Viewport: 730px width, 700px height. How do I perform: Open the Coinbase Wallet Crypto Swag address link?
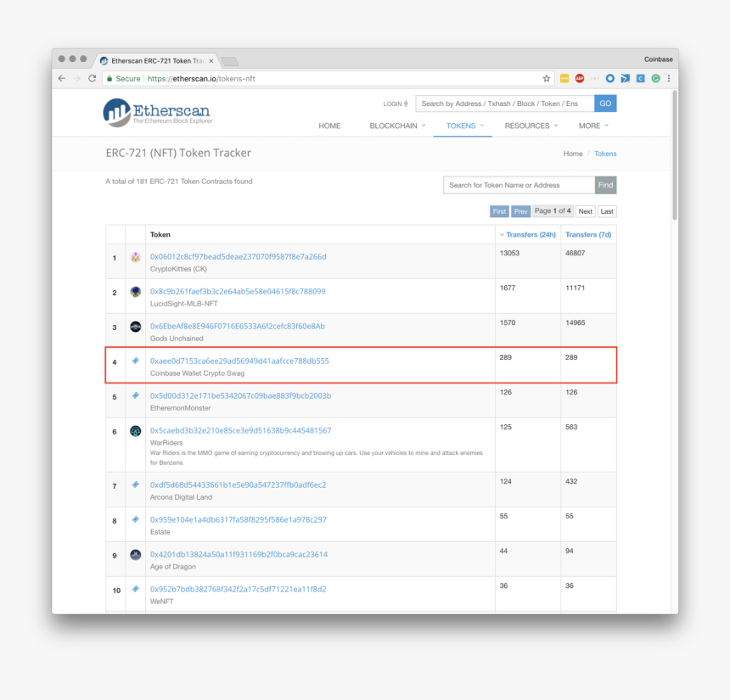coord(239,361)
